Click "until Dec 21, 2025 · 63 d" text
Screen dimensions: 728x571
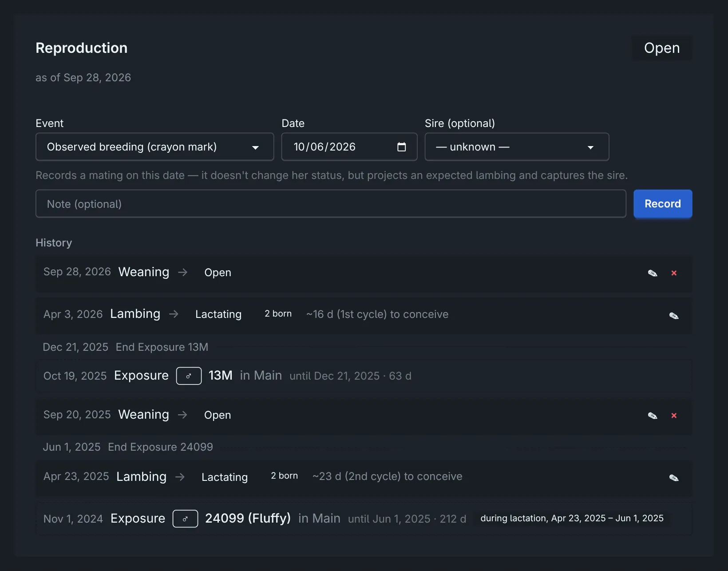tap(351, 376)
